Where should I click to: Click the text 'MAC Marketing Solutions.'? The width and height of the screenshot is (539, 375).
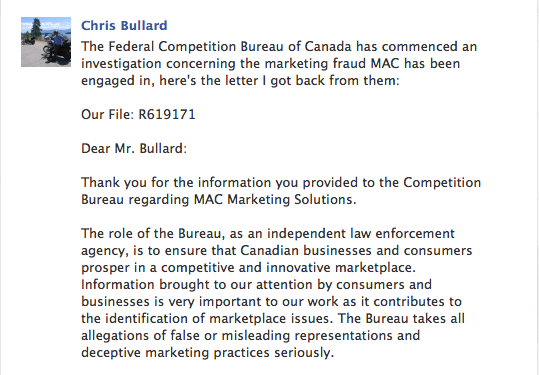[275, 199]
